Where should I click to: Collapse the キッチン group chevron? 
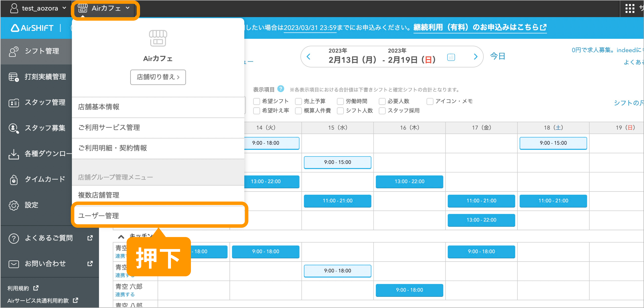[121, 237]
